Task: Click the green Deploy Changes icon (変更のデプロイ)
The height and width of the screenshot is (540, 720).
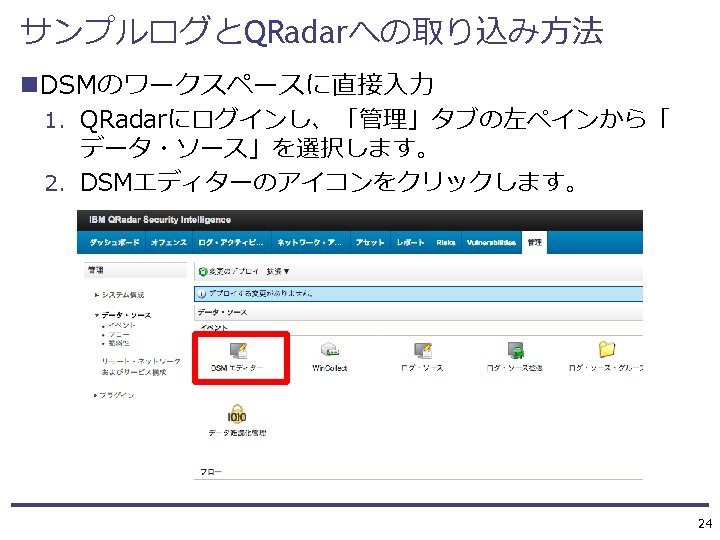Action: (x=202, y=271)
